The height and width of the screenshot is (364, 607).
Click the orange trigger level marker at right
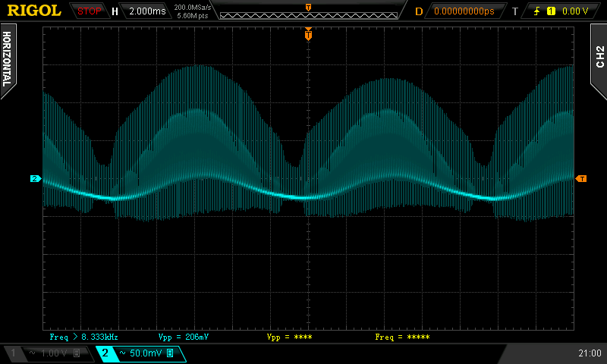click(x=581, y=179)
